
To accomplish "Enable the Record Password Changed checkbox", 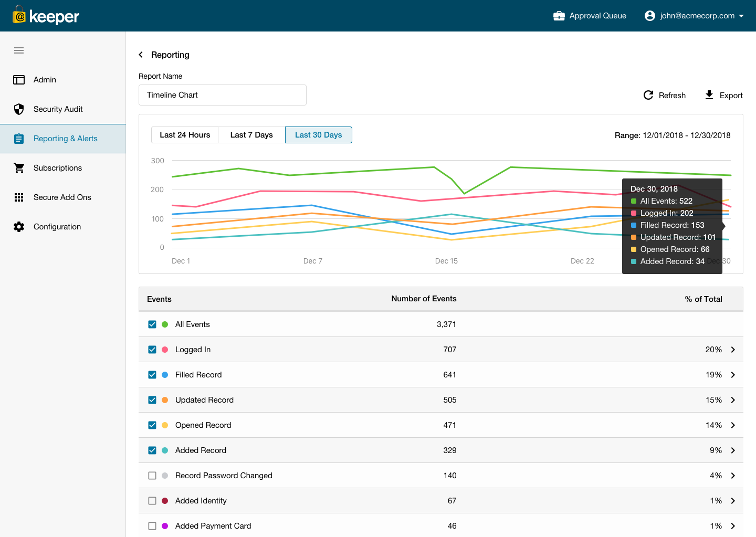I will pyautogui.click(x=152, y=475).
